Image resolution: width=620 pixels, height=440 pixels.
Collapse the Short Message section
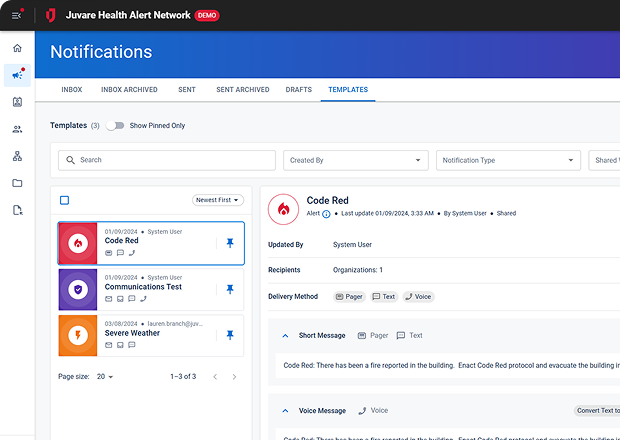pyautogui.click(x=285, y=336)
